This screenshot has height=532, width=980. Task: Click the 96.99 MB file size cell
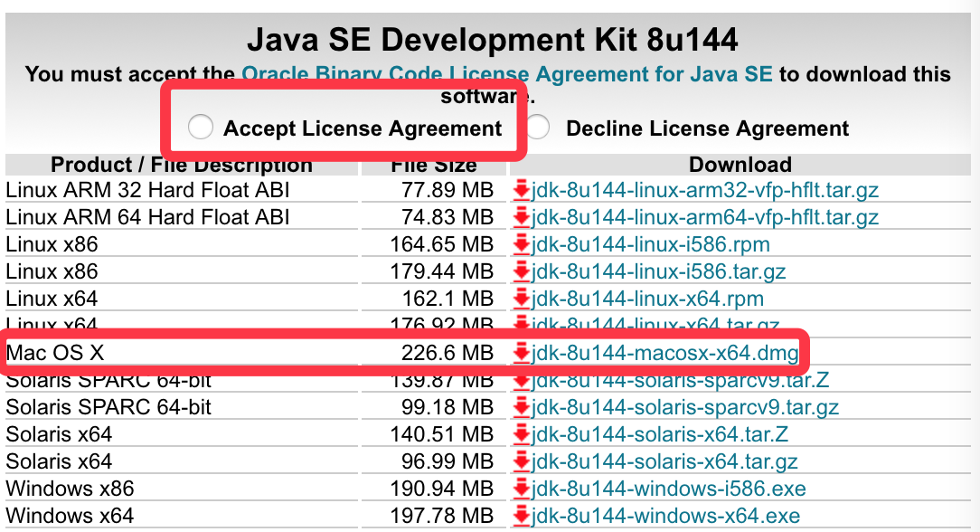tap(448, 461)
